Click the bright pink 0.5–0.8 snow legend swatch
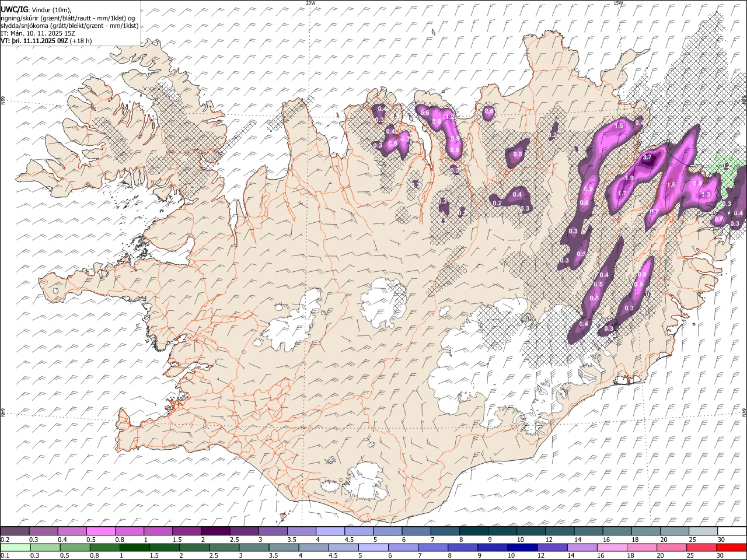The image size is (747, 560). coord(101,531)
